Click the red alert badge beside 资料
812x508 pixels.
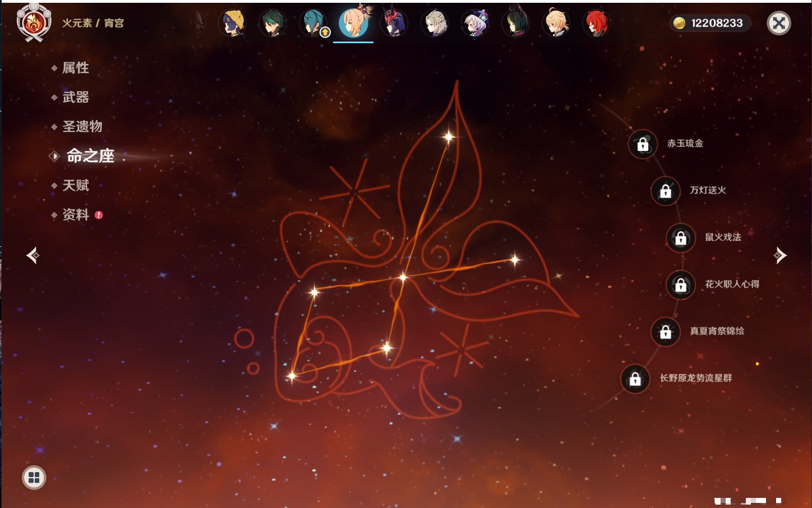pos(99,215)
